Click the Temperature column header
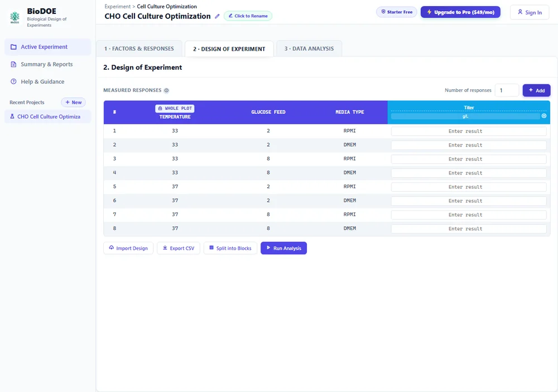 (x=175, y=117)
